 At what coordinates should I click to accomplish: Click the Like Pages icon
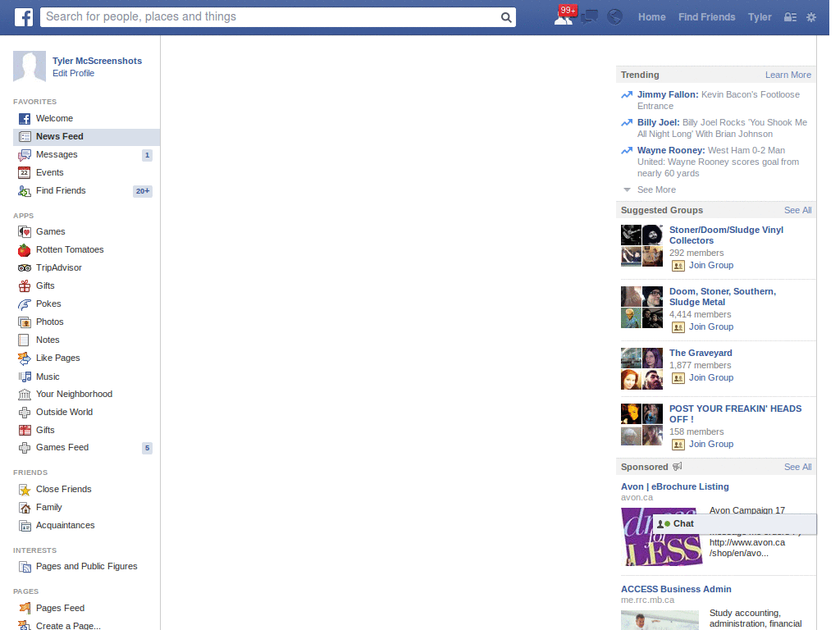click(24, 358)
